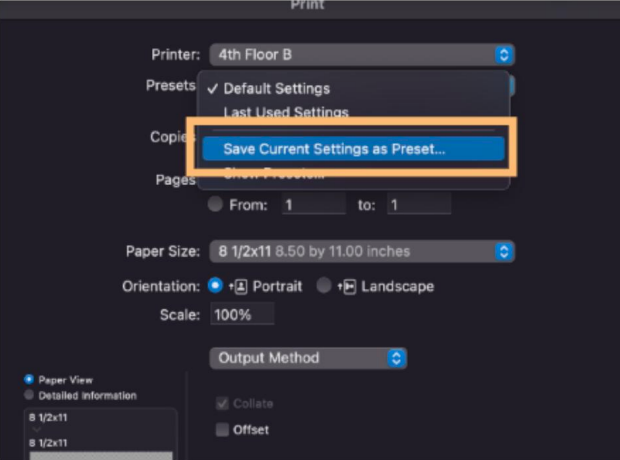Click the Presets label text
The height and width of the screenshot is (460, 620).
[170, 85]
